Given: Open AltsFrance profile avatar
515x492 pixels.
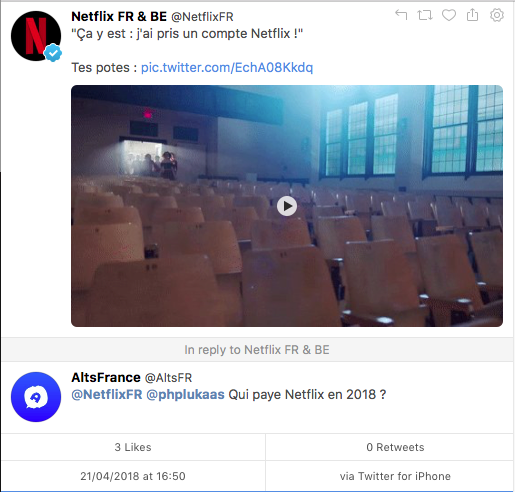Looking at the screenshot, I should (36, 397).
